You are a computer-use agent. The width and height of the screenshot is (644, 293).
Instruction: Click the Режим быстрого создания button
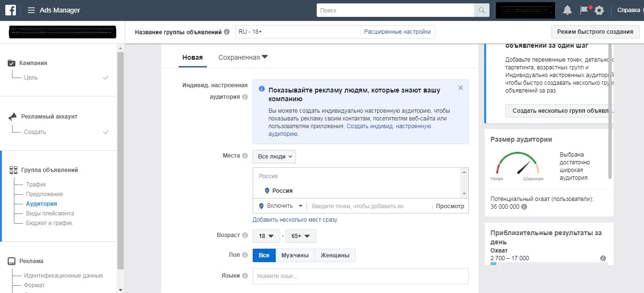(595, 31)
